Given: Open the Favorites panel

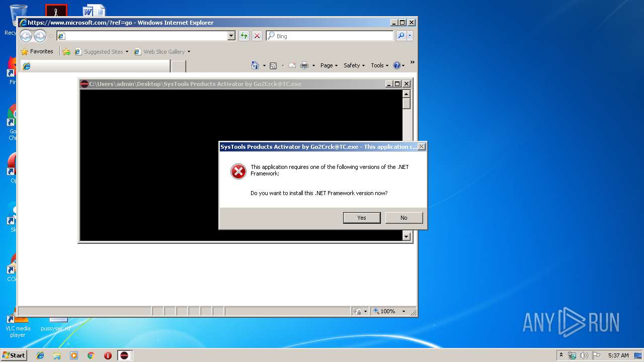Looking at the screenshot, I should (x=37, y=51).
